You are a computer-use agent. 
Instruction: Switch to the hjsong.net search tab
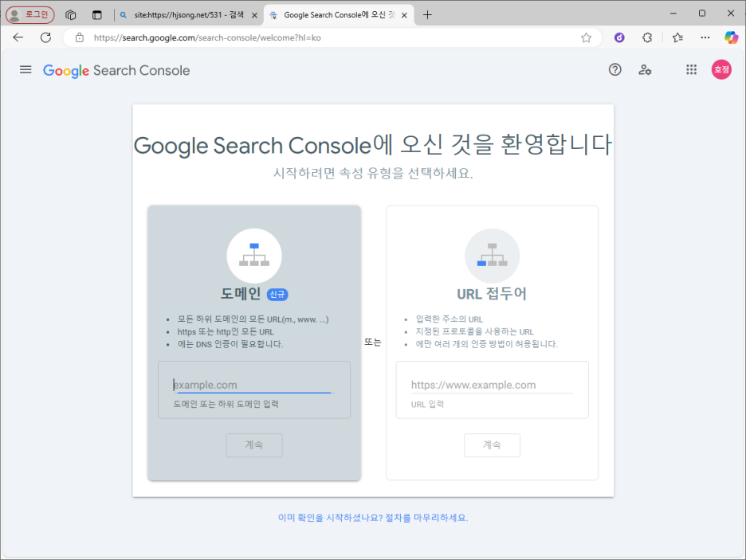pyautogui.click(x=188, y=14)
